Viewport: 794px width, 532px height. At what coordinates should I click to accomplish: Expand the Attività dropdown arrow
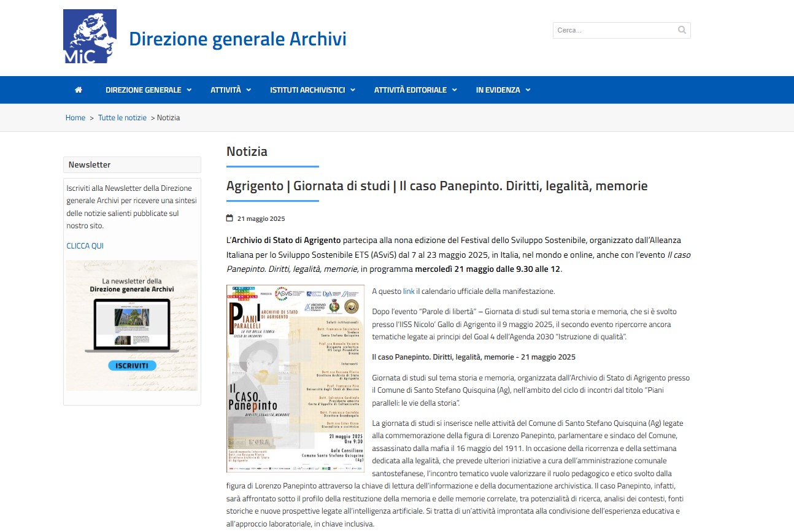pyautogui.click(x=249, y=90)
